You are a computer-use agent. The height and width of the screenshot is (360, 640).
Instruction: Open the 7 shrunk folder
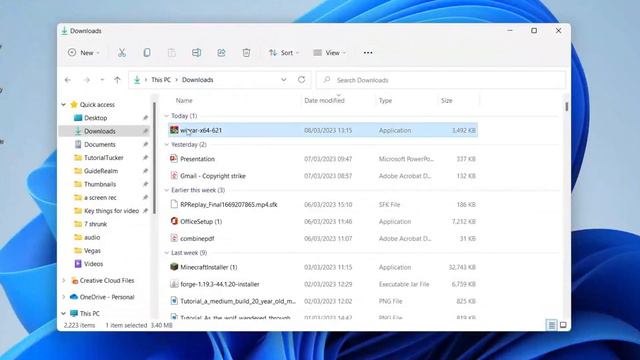(x=95, y=224)
